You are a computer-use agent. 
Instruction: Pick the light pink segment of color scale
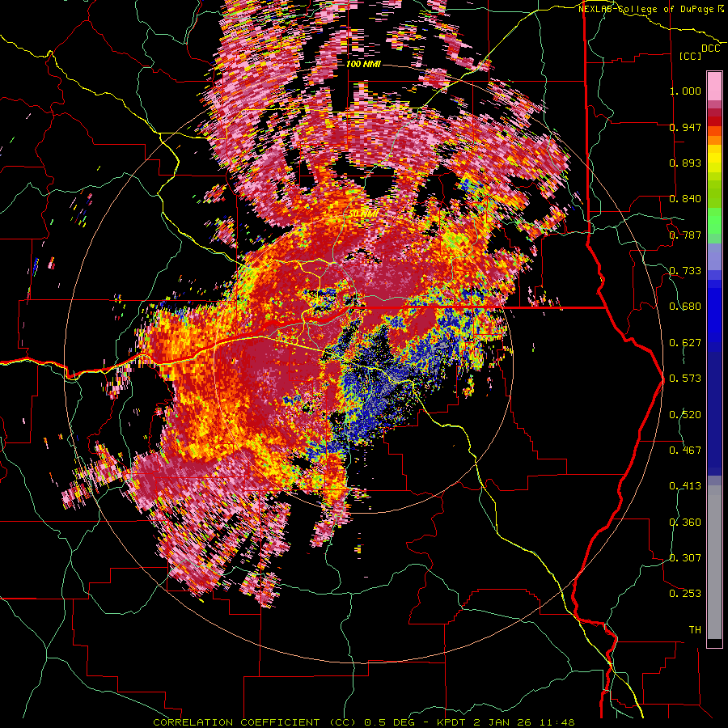click(x=714, y=86)
